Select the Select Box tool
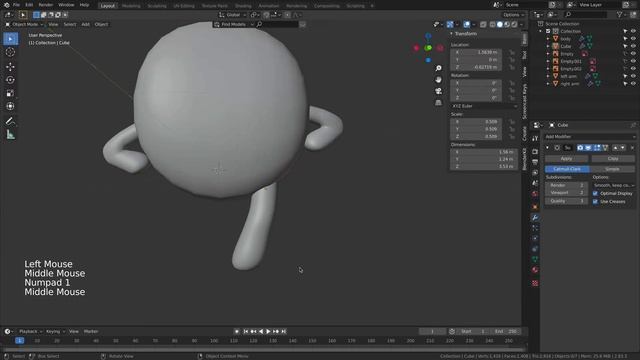 pyautogui.click(x=11, y=39)
